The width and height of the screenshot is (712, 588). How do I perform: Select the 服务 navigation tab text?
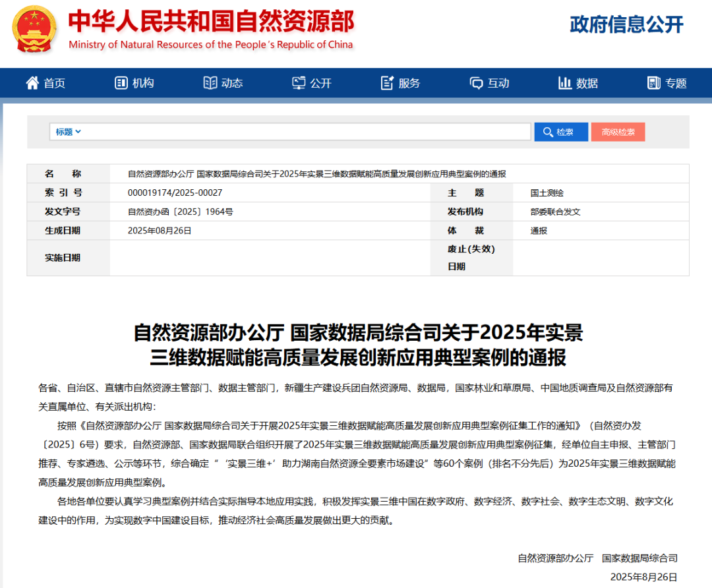click(x=409, y=83)
